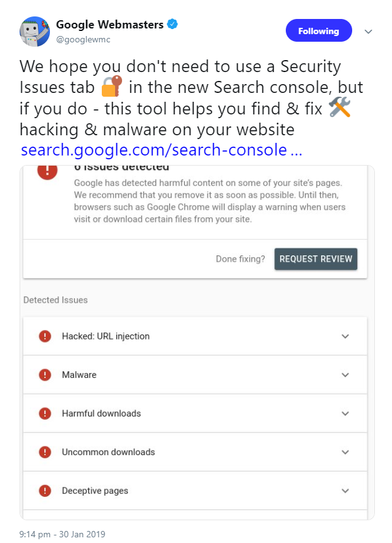Click the warning icon beside Deceptive pages
The height and width of the screenshot is (543, 392).
point(45,491)
